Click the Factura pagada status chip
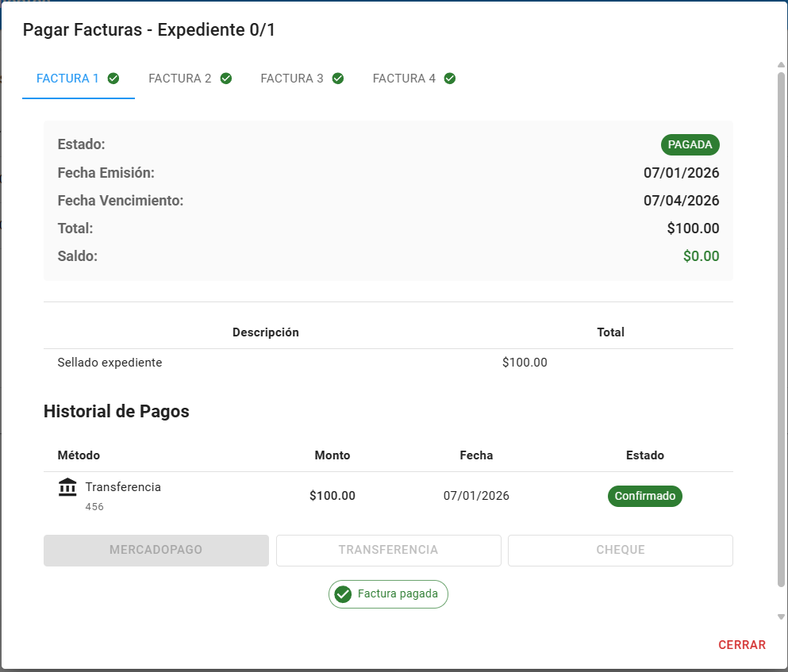Screen dimensions: 788x672 tap(388, 593)
